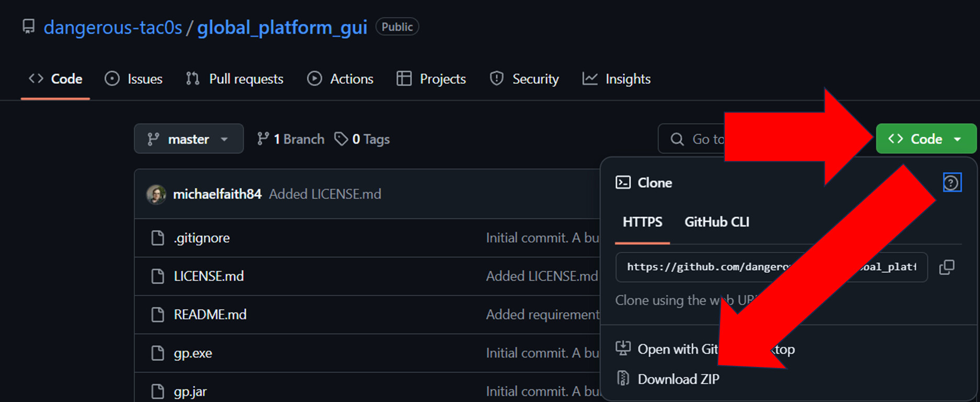Screen dimensions: 980x402
Task: Open the commit message for .gitignore row
Action: (543, 238)
